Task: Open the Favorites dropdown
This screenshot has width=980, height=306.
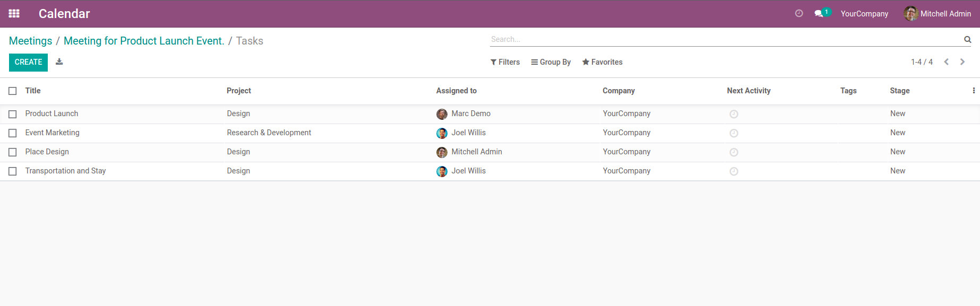Action: point(602,62)
